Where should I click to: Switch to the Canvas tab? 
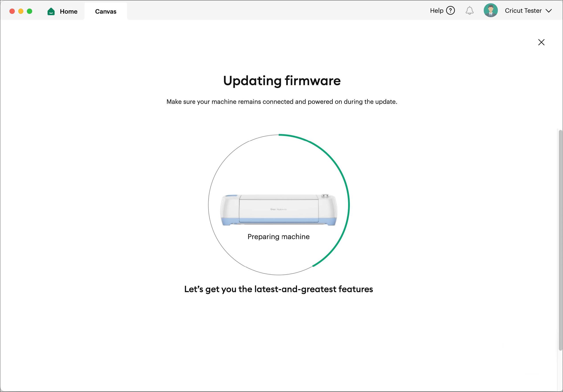click(106, 11)
